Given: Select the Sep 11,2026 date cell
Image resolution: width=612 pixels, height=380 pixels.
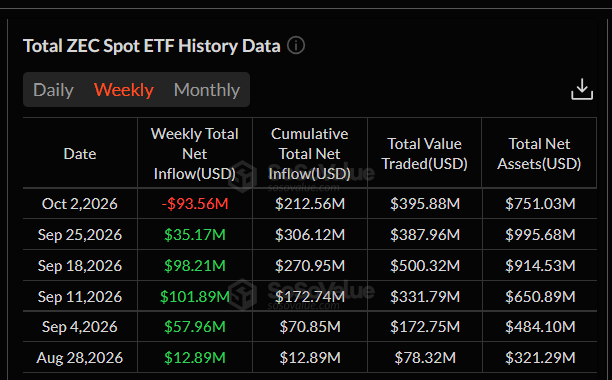Looking at the screenshot, I should point(80,297).
